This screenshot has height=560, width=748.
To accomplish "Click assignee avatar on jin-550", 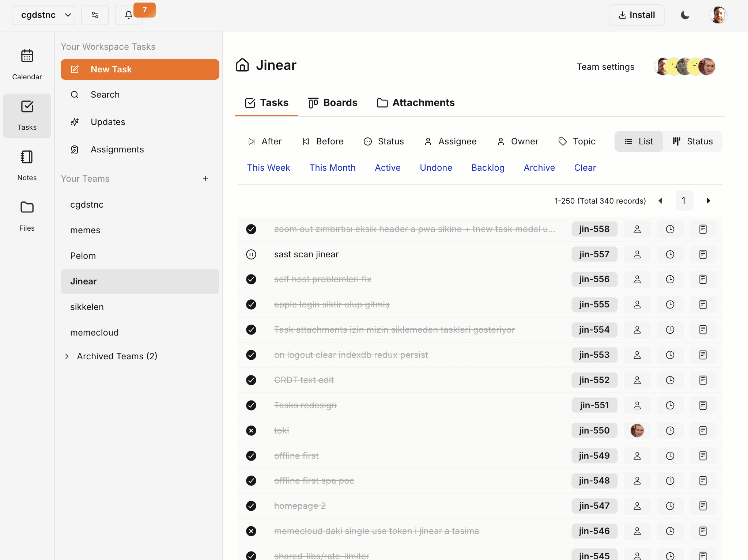I will (x=637, y=431).
